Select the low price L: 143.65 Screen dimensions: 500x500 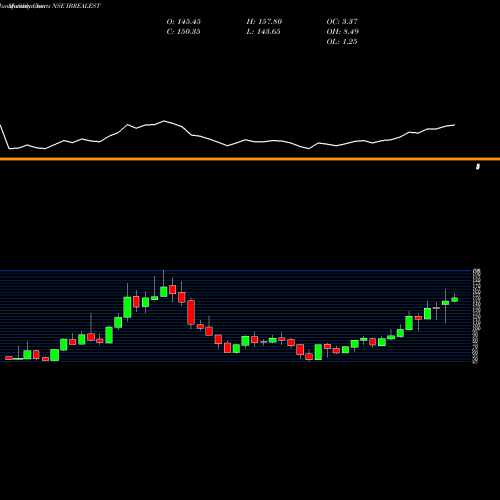coord(263,32)
